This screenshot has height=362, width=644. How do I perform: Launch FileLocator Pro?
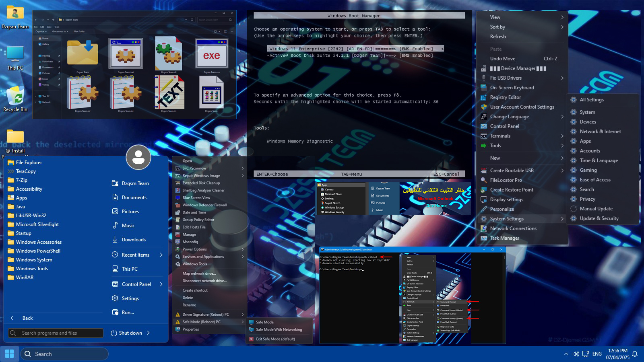pos(522,180)
